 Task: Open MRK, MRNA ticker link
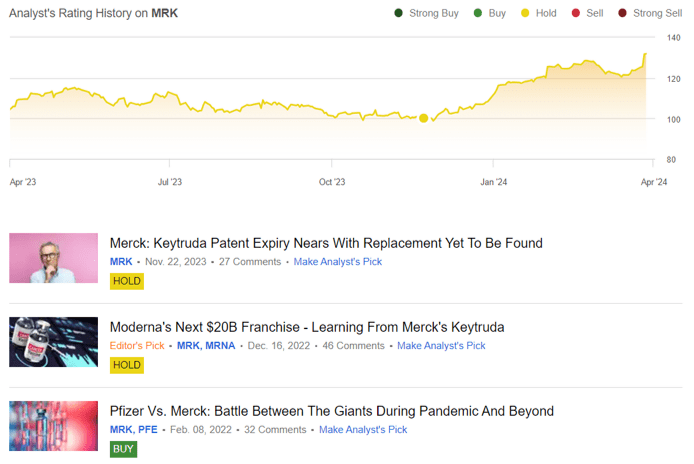(x=206, y=346)
